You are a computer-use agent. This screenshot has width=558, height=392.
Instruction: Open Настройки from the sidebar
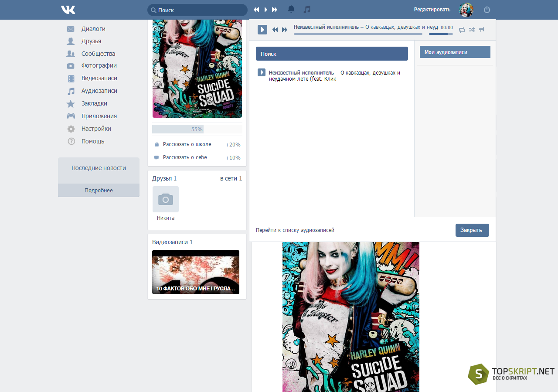tap(96, 129)
